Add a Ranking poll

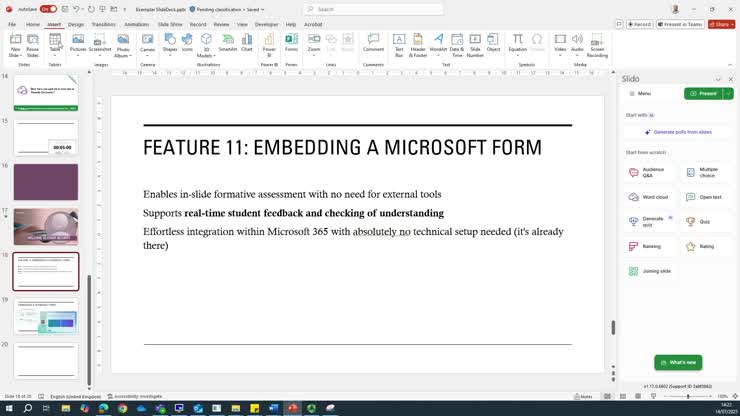coord(649,246)
